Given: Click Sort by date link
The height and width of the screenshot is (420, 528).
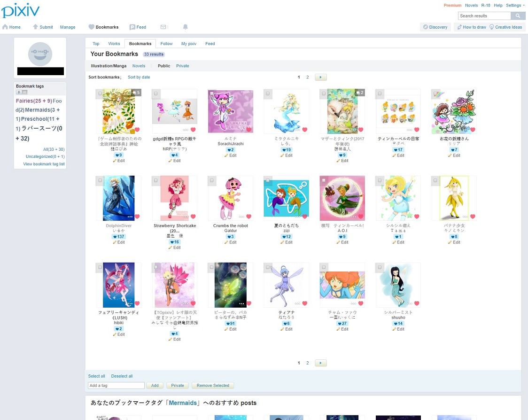Looking at the screenshot, I should tap(139, 77).
